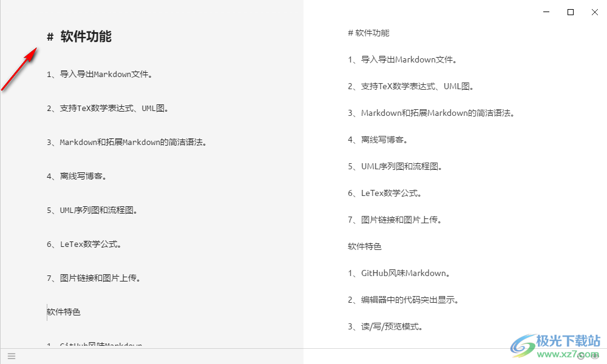Click preview line '软件特色'
Image resolution: width=607 pixels, height=364 pixels.
[365, 246]
